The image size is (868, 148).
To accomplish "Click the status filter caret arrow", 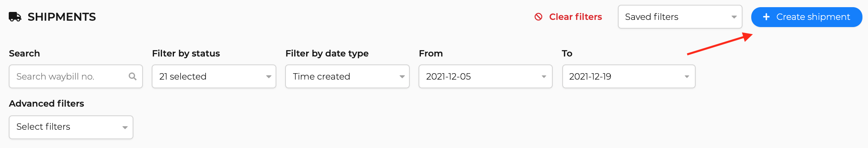I will pyautogui.click(x=269, y=77).
